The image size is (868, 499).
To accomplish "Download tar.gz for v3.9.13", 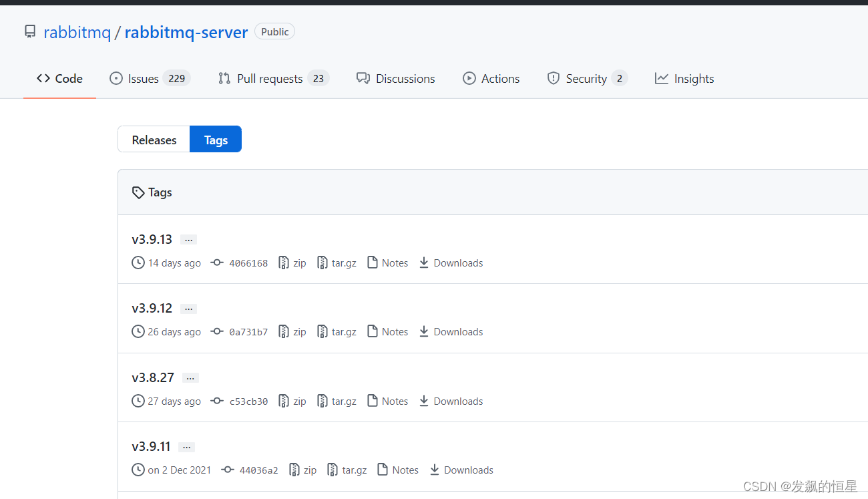I will [337, 263].
